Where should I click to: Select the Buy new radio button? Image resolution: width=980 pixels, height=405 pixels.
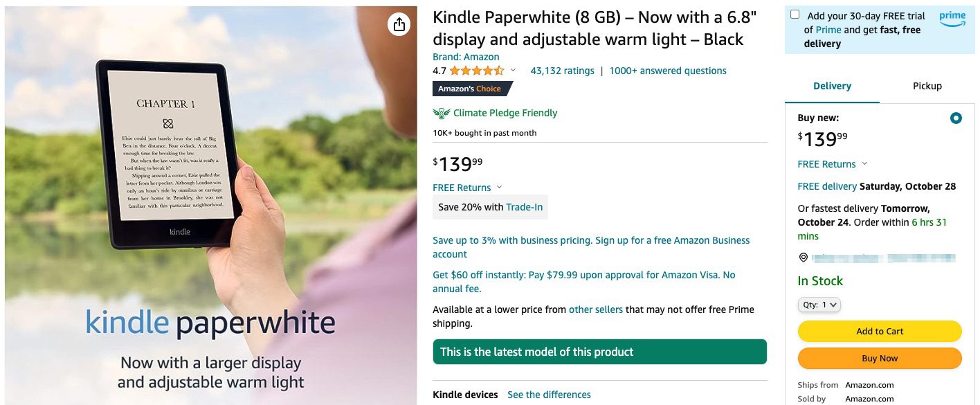(x=956, y=118)
